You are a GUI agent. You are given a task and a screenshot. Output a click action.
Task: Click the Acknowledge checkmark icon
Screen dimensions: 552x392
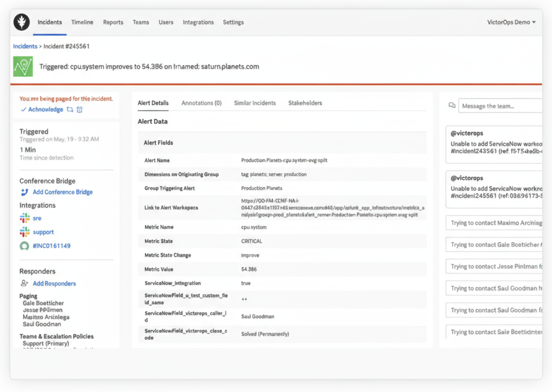23,110
